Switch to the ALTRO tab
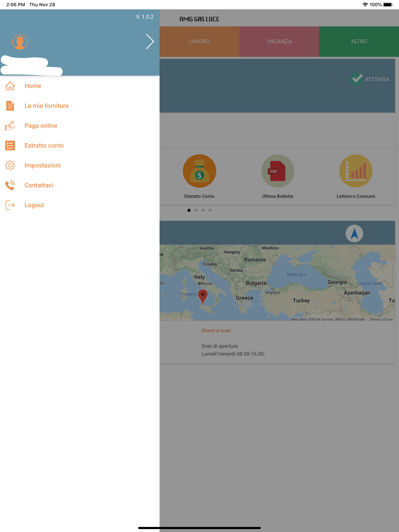Screen dimensions: 399x532 [359, 42]
